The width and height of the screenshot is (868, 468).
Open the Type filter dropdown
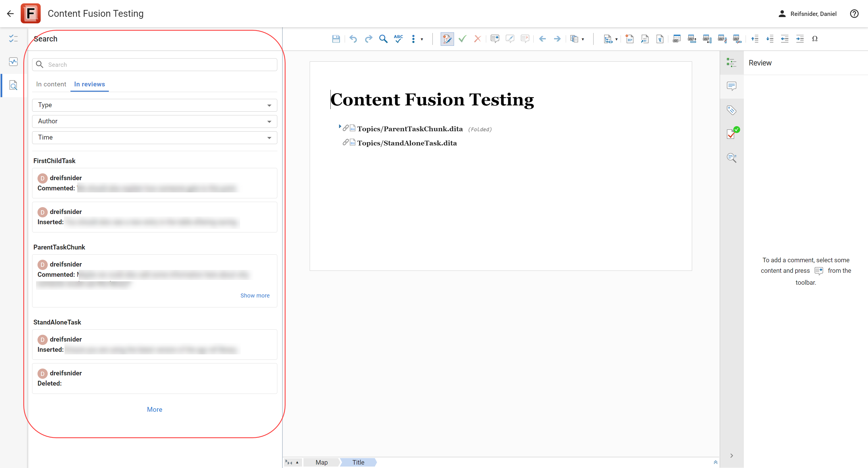[155, 105]
